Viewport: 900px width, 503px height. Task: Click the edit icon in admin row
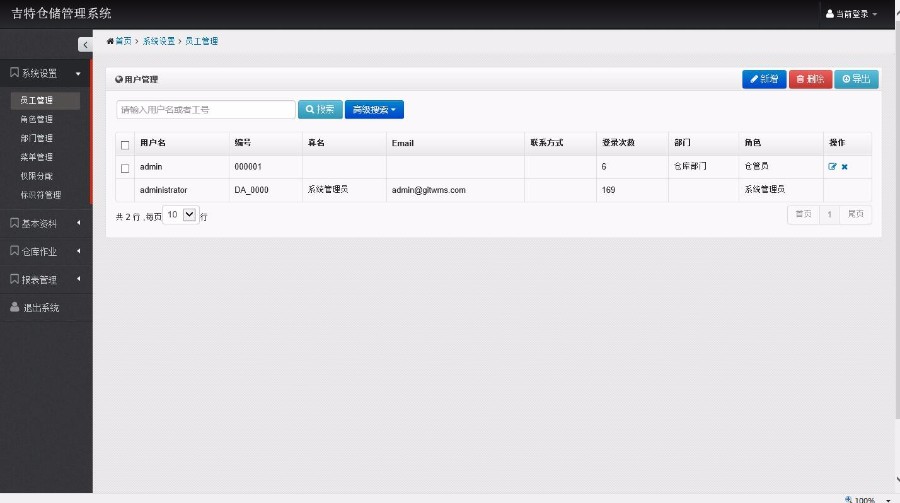pyautogui.click(x=832, y=167)
